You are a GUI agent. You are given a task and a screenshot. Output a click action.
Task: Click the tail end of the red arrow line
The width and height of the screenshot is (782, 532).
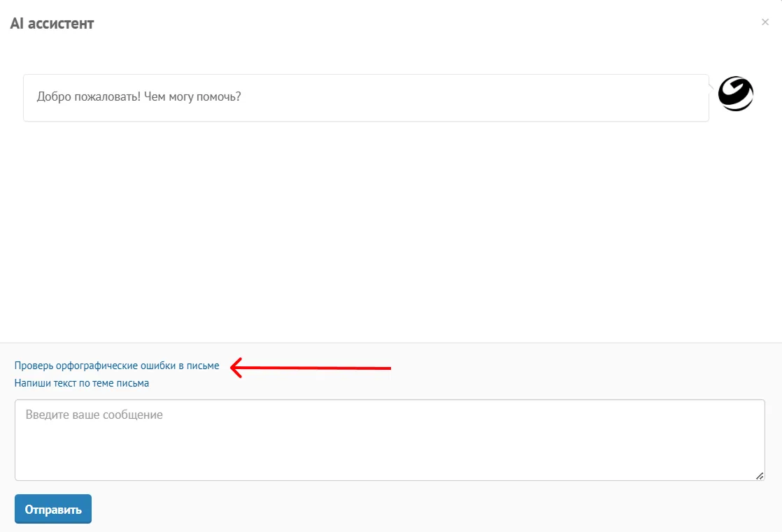388,368
